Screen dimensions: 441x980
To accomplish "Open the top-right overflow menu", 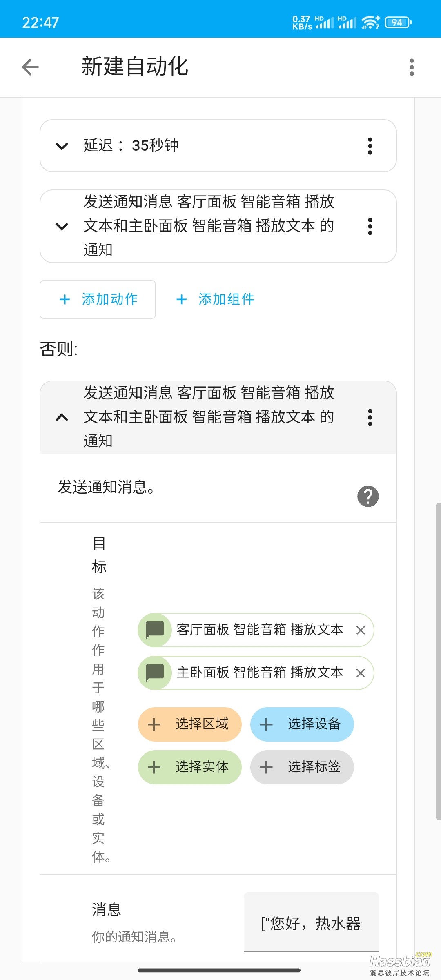I will [x=412, y=67].
